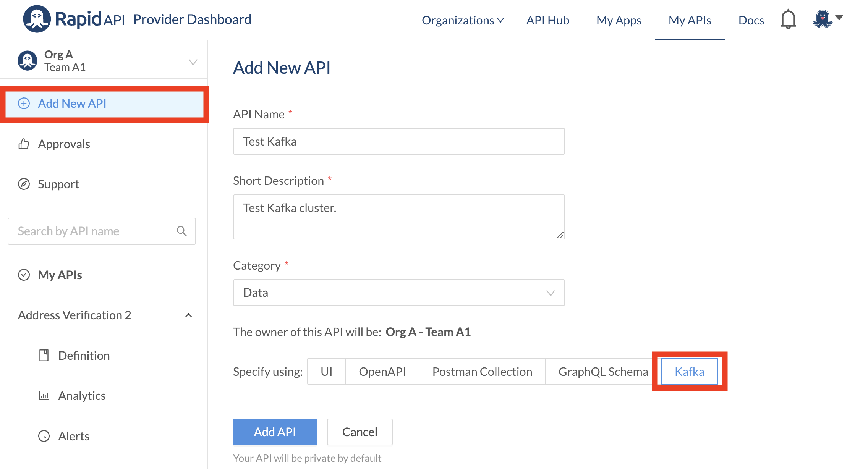Click the API Name text field
Screen dimensions: 868x469
[x=398, y=141]
